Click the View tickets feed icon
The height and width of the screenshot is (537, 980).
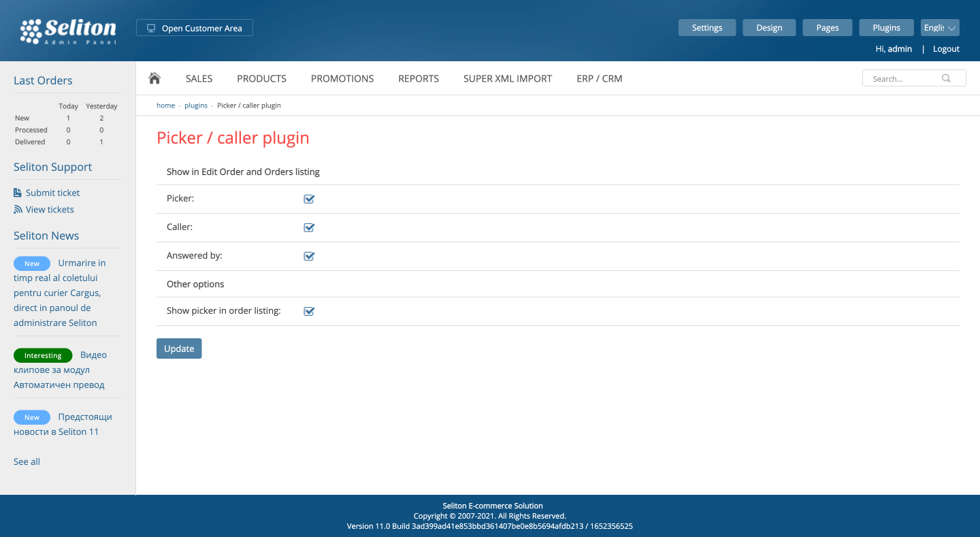tap(18, 210)
